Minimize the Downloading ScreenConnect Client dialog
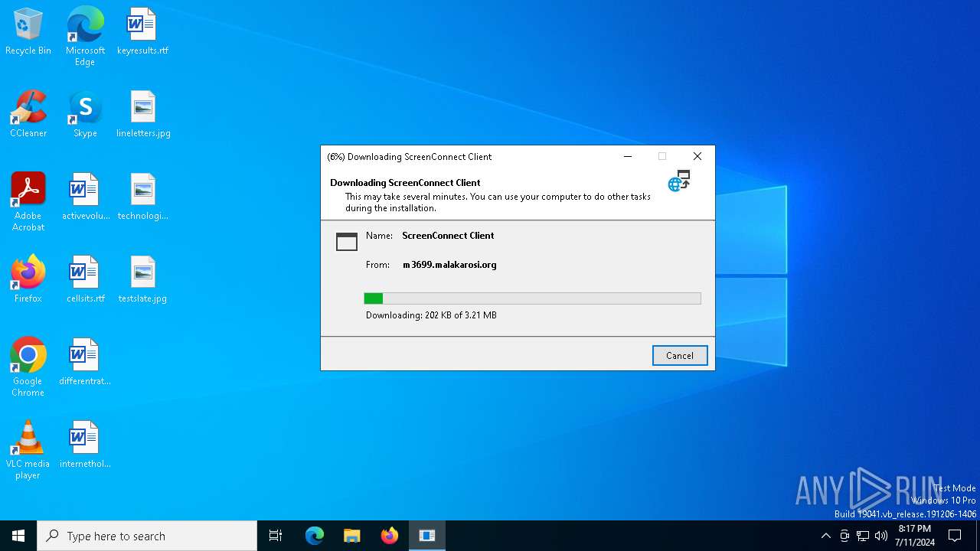 [x=628, y=156]
